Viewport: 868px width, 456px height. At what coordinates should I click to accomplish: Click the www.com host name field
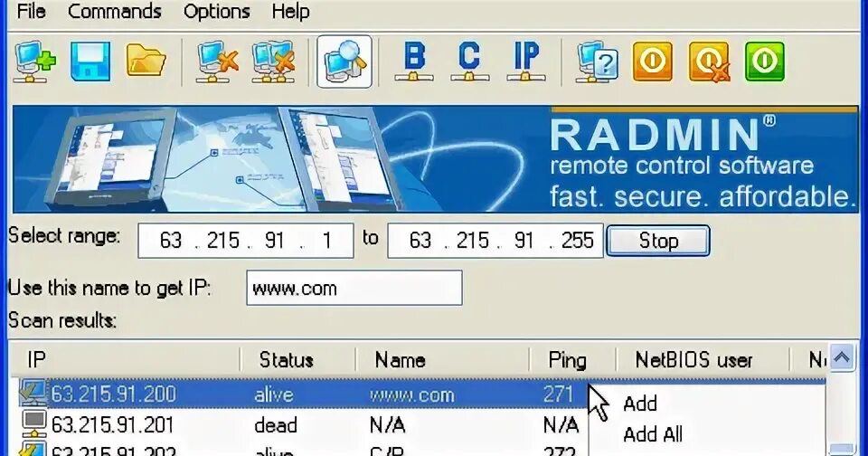tap(354, 288)
